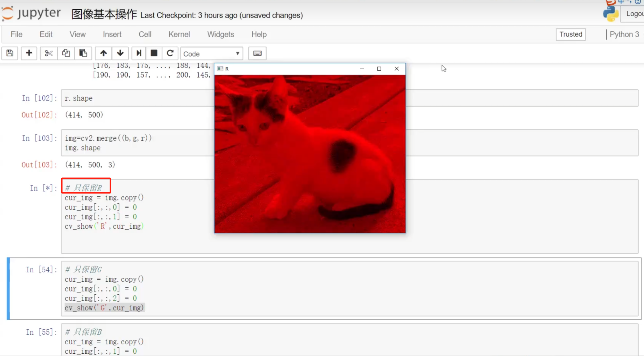Click the save notebook icon
Image resolution: width=644 pixels, height=356 pixels.
tap(10, 53)
